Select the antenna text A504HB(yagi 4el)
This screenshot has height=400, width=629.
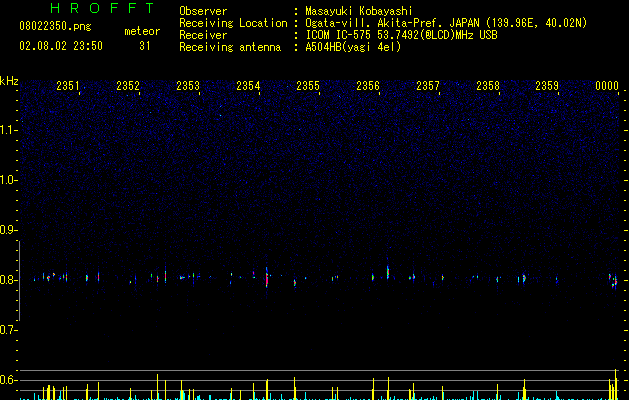pyautogui.click(x=353, y=47)
